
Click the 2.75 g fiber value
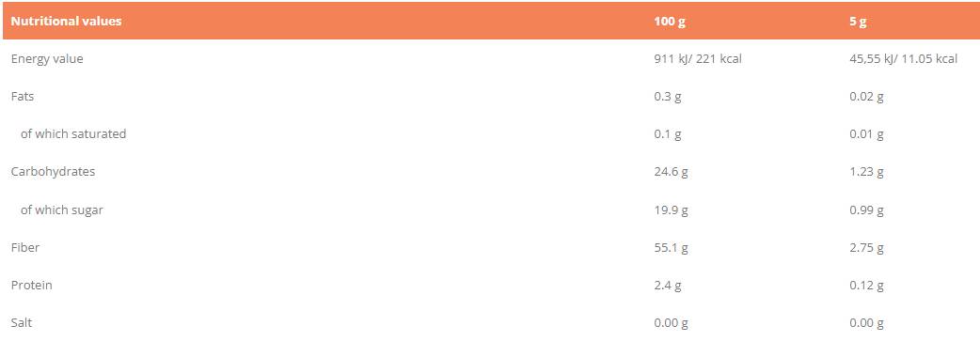866,248
